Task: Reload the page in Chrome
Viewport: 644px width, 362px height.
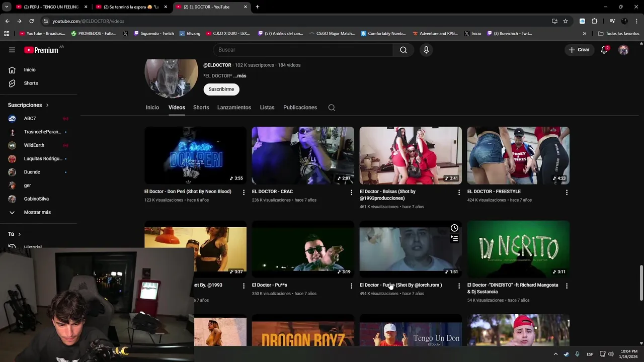Action: [x=31, y=21]
